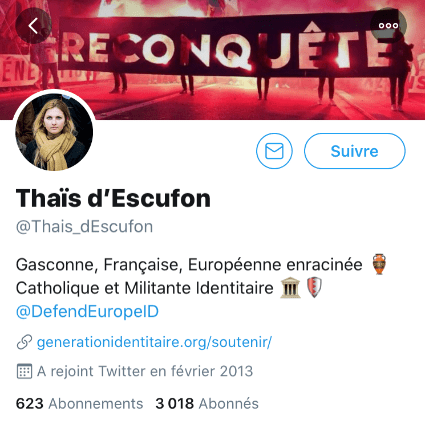The image size is (425, 424).
Task: Send a direct message via envelope icon
Action: [x=274, y=151]
